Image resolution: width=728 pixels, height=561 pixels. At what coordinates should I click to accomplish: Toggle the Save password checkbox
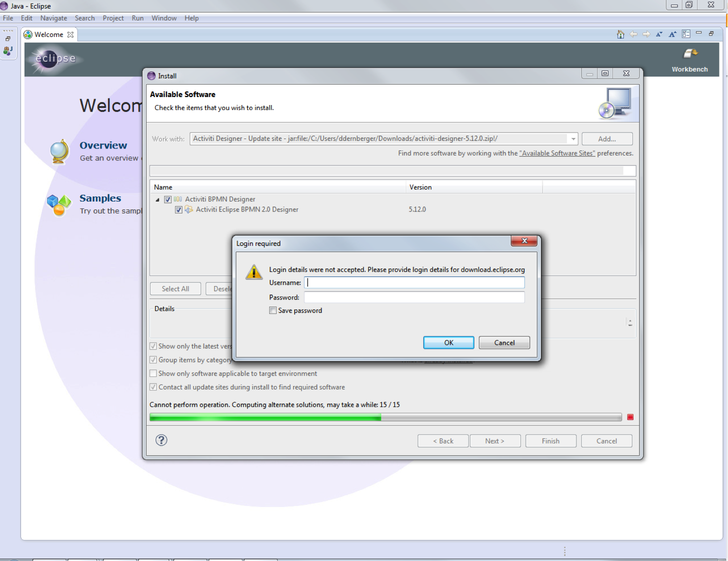[273, 310]
